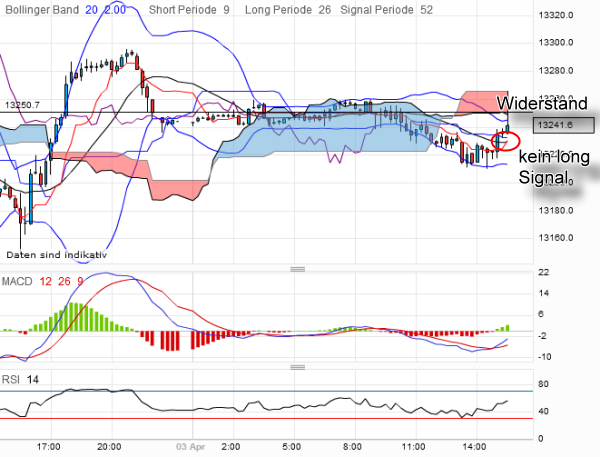The width and height of the screenshot is (600, 457).
Task: Click the Short Periode 9 label
Action: click(189, 10)
